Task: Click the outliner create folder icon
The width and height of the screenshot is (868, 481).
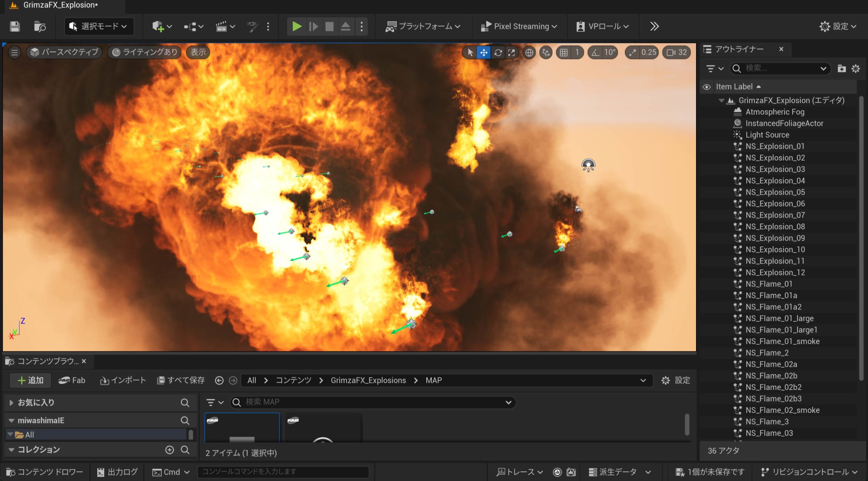Action: (841, 69)
